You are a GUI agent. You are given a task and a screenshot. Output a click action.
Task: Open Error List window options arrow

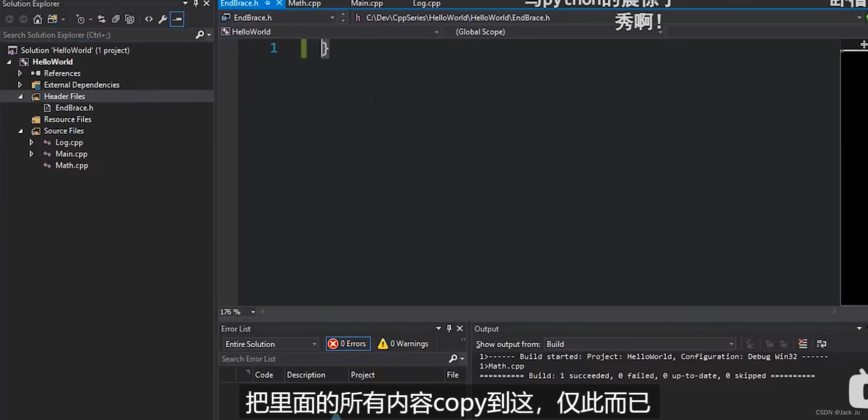tap(438, 328)
